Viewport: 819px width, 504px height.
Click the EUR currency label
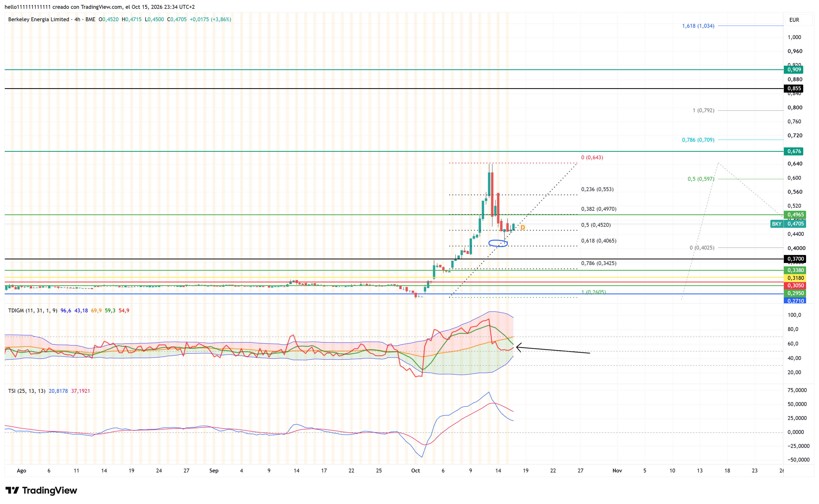tap(794, 20)
